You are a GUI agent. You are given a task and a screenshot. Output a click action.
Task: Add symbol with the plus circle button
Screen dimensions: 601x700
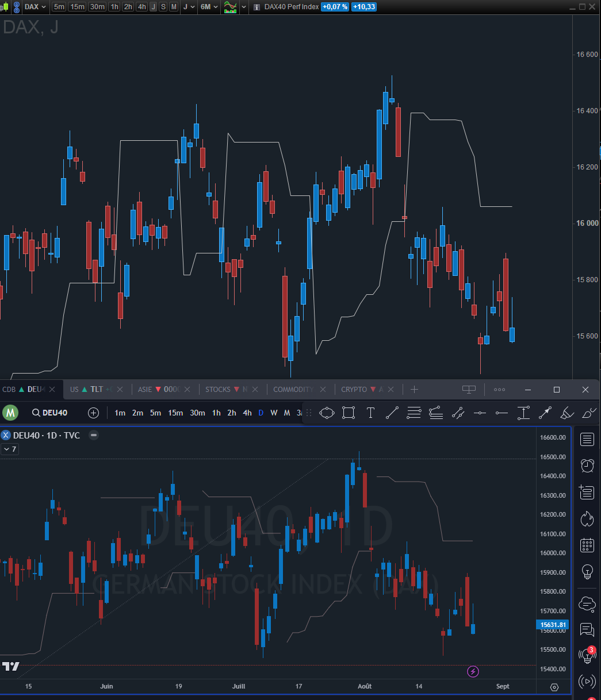pos(93,413)
